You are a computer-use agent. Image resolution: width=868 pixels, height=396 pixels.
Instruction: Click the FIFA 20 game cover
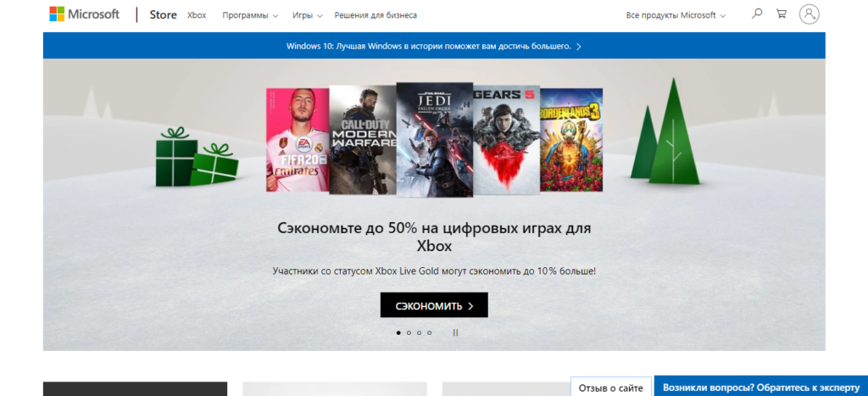298,140
